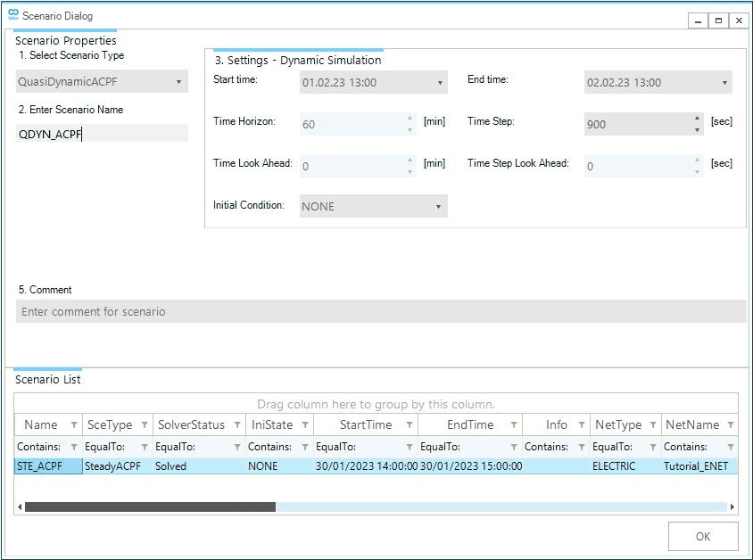The image size is (753, 560).
Task: Increase Time Step using the up stepper arrow
Action: pos(697,119)
